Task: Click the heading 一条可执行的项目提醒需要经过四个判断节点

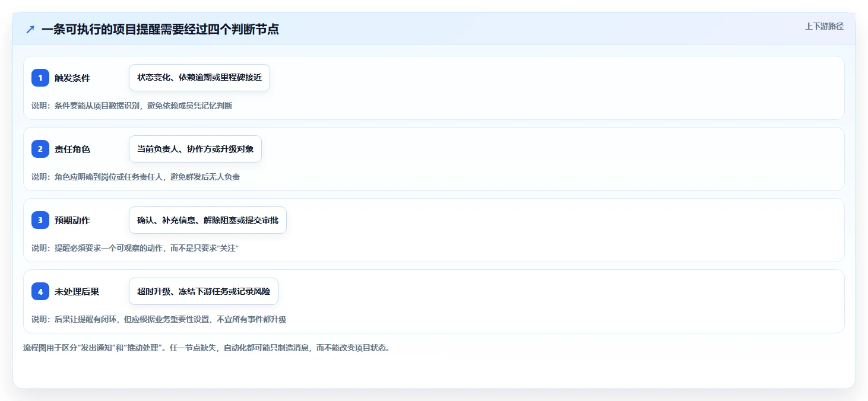Action: 160,29
